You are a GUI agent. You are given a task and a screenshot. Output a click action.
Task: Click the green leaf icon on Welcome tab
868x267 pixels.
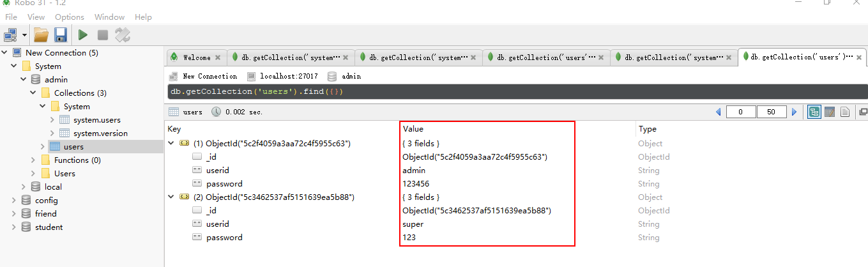coord(174,57)
